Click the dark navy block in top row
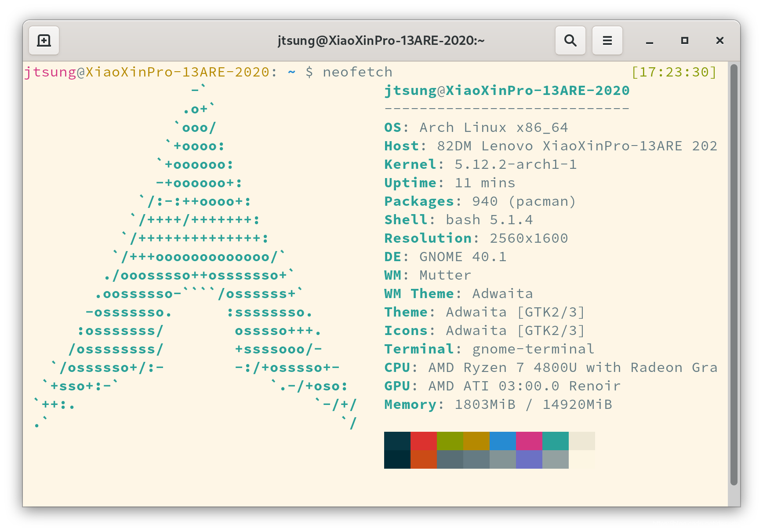Screen dimensions: 763x532 tap(397, 441)
